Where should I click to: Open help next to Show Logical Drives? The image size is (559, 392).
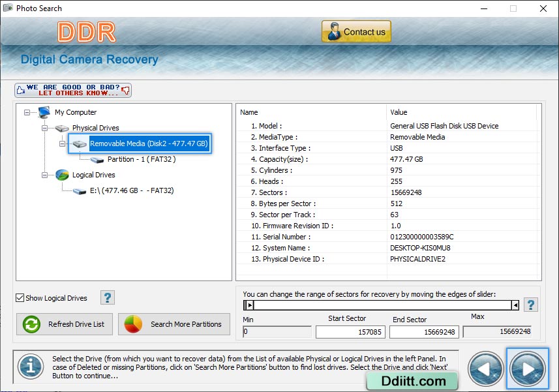pos(108,297)
